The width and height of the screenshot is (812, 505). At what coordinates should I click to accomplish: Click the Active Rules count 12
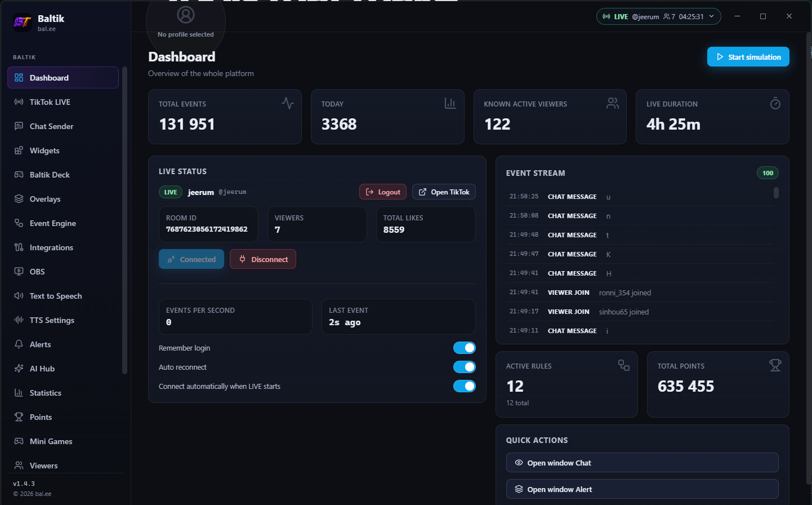(x=515, y=386)
